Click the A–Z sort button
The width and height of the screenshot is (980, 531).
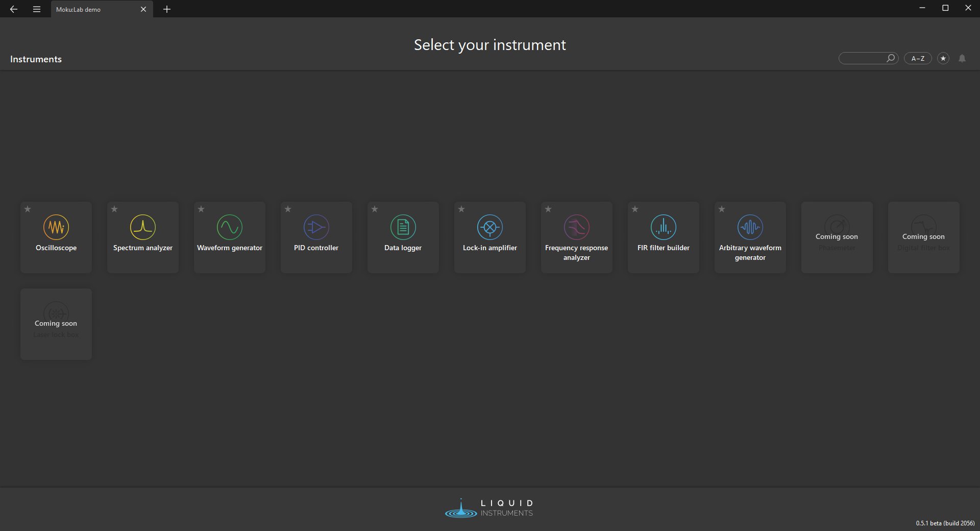[x=918, y=59]
